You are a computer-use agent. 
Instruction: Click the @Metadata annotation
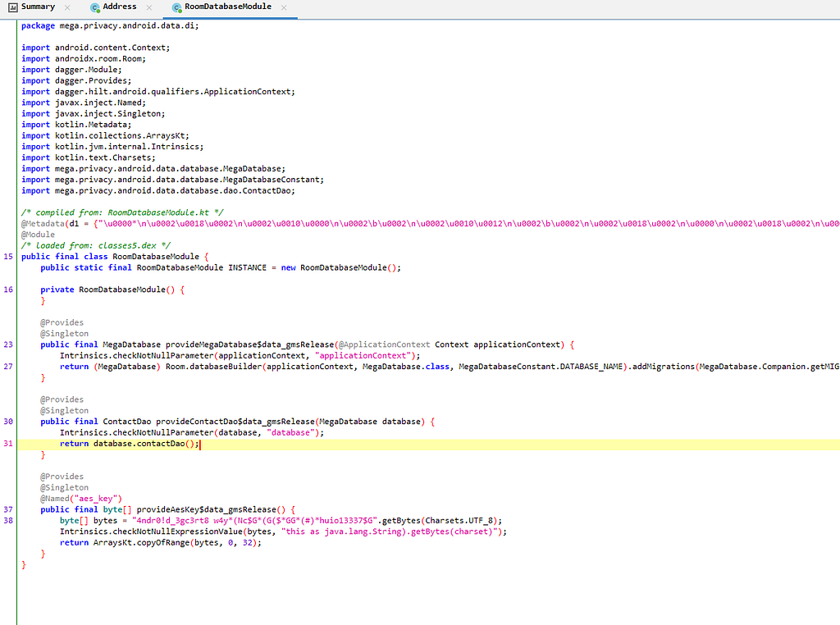[x=43, y=224]
